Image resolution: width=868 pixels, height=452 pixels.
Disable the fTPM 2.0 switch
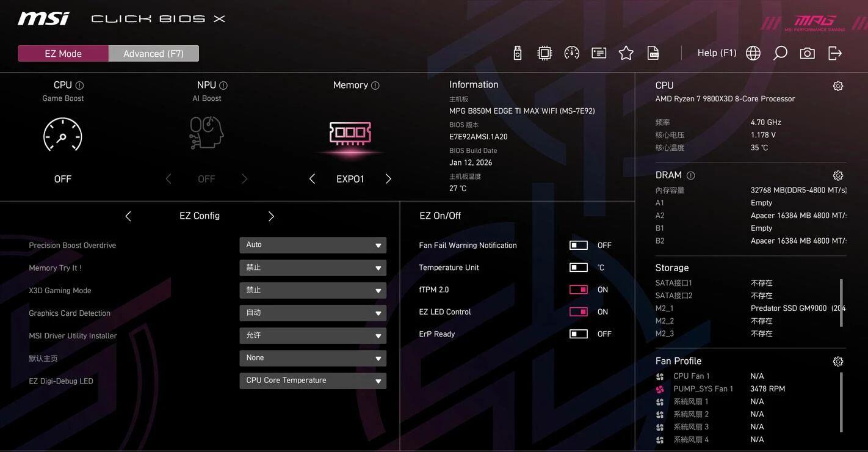pyautogui.click(x=579, y=290)
